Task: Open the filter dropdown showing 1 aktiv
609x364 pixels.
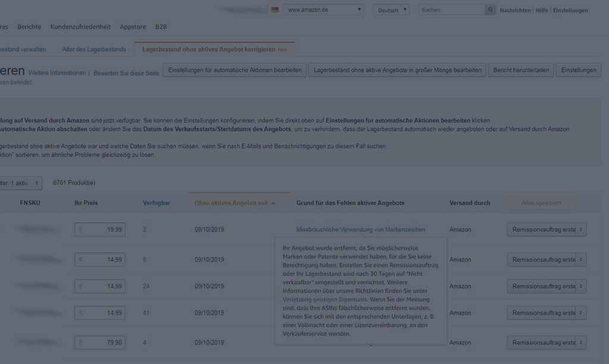Action: [21, 183]
